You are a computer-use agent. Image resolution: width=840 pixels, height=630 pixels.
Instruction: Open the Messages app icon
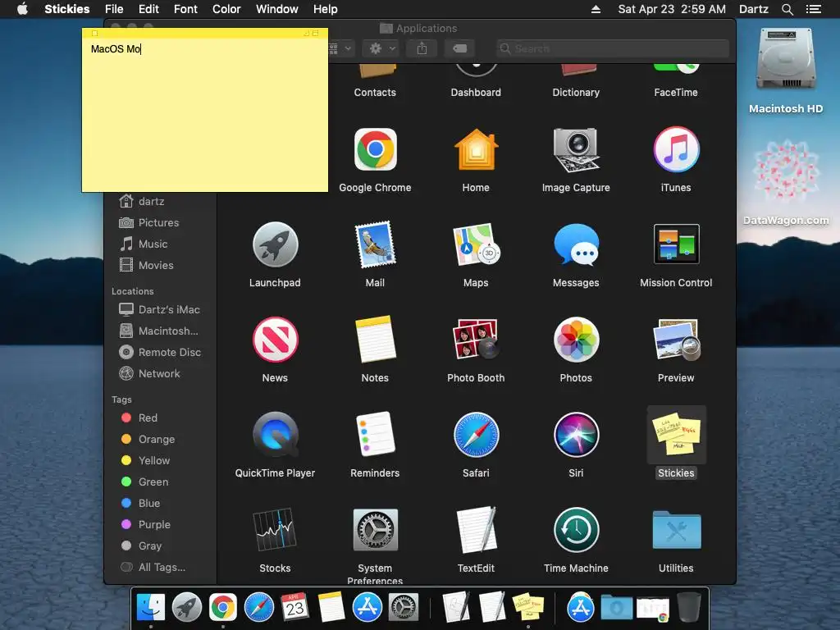click(576, 244)
